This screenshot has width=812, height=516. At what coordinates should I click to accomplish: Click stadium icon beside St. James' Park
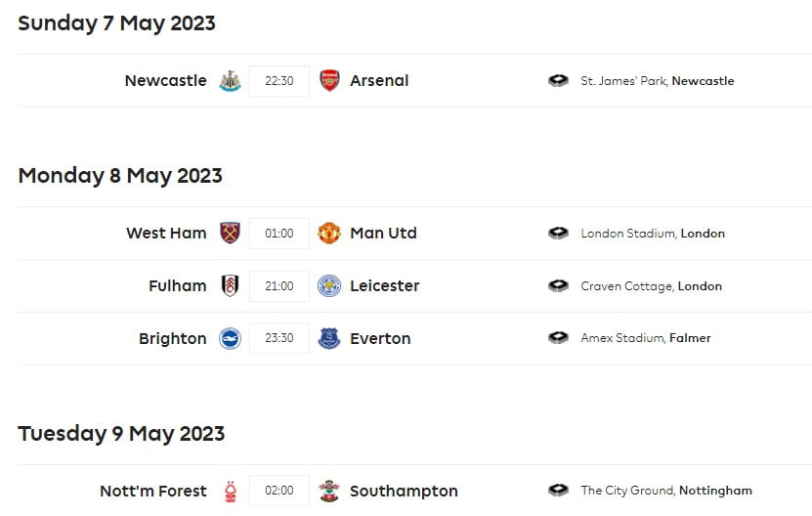[558, 81]
